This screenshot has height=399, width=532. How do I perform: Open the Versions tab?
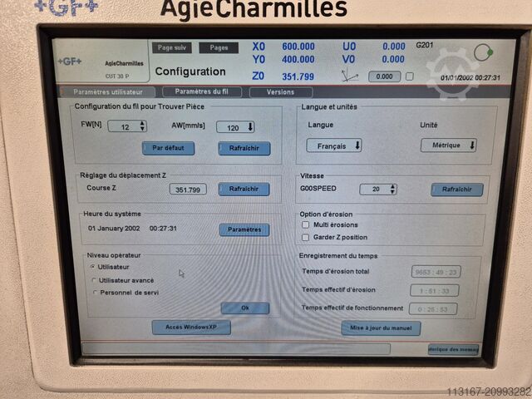[280, 92]
